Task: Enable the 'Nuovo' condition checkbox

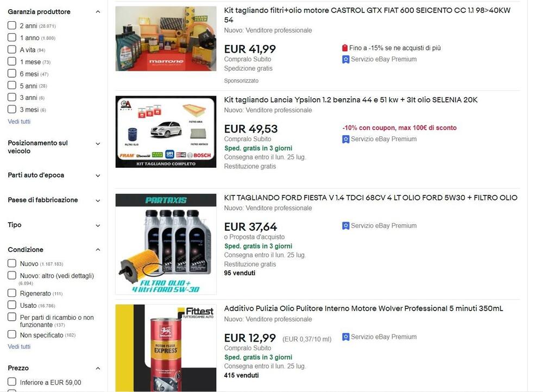Action: tap(12, 263)
